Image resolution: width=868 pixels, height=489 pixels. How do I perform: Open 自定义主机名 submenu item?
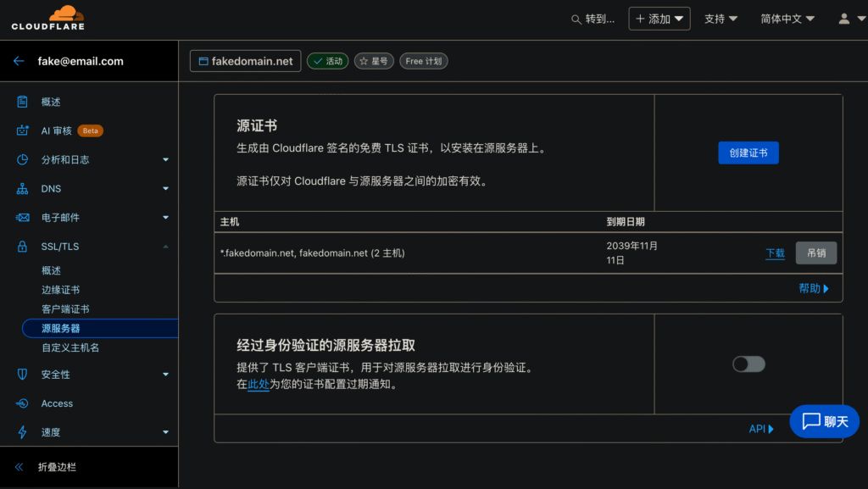(70, 347)
